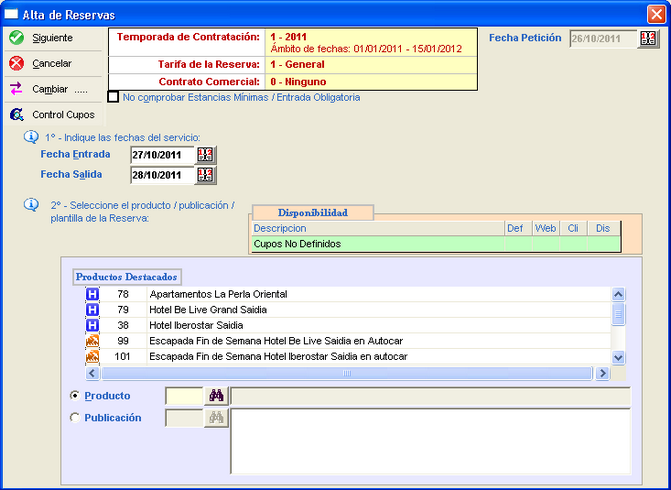Click scroll up arrow of products list
The height and width of the screenshot is (490, 671).
[x=618, y=294]
